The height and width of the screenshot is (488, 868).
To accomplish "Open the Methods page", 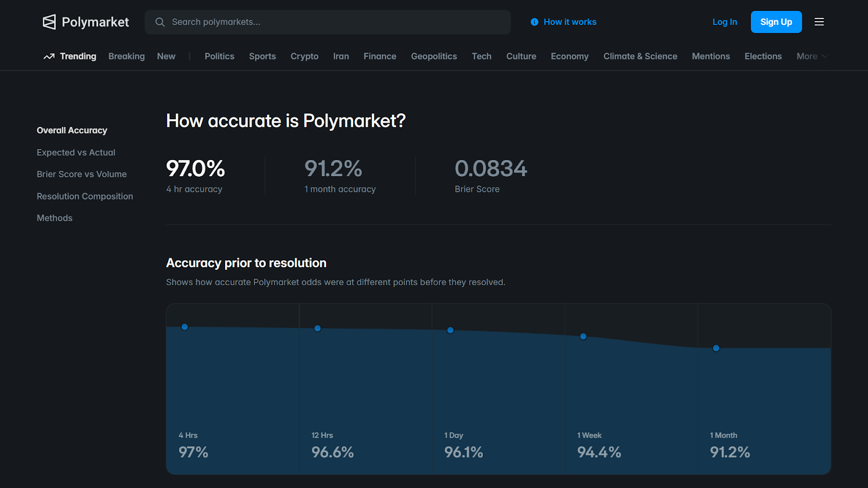I will pyautogui.click(x=54, y=217).
